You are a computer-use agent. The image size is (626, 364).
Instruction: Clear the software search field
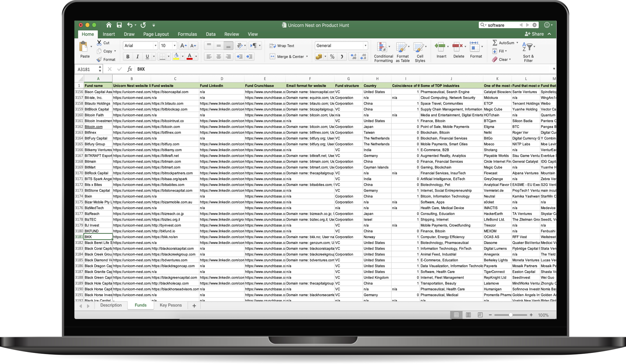(535, 25)
